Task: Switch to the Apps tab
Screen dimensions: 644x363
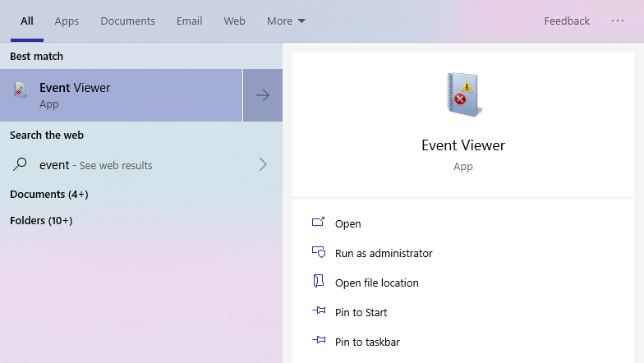Action: pos(67,21)
